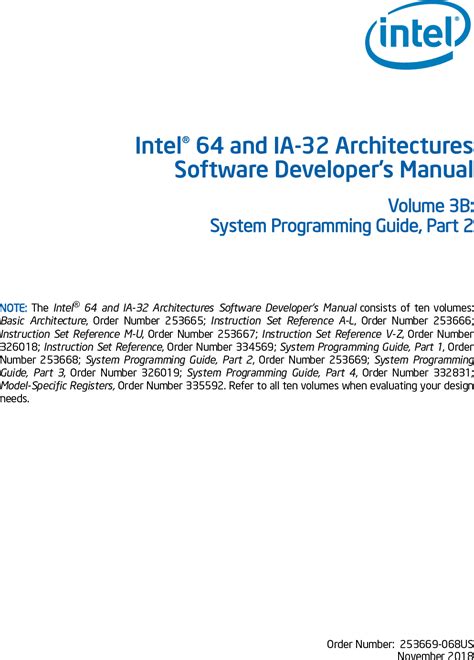Click "Order Number: 253669-068US" at page bottom
This screenshot has height=660, width=474.
(400, 644)
